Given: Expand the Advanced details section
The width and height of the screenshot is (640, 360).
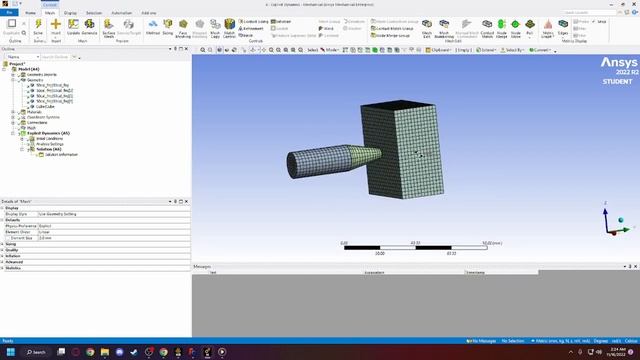Looking at the screenshot, I should tap(2, 262).
